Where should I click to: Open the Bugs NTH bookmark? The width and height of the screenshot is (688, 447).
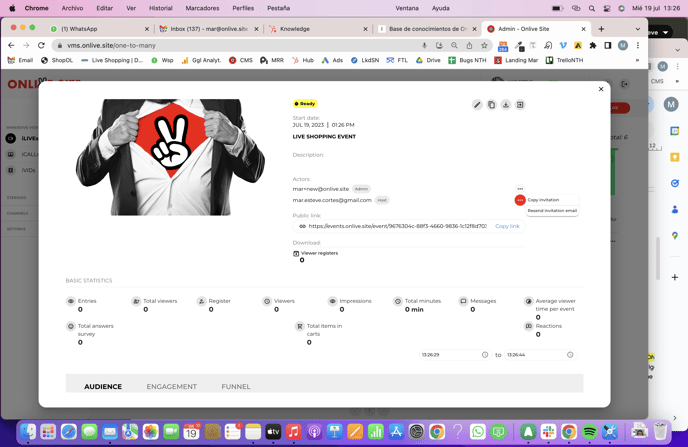click(x=467, y=60)
